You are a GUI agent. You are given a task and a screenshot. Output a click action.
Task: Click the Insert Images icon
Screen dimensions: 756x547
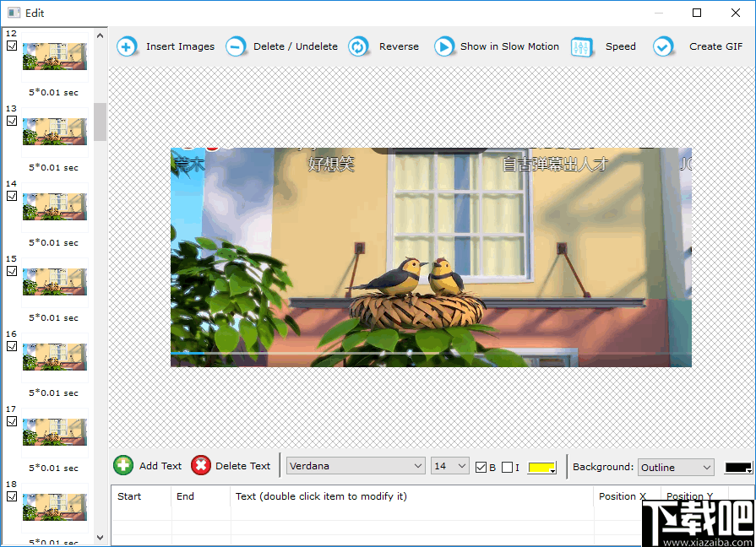click(x=127, y=46)
